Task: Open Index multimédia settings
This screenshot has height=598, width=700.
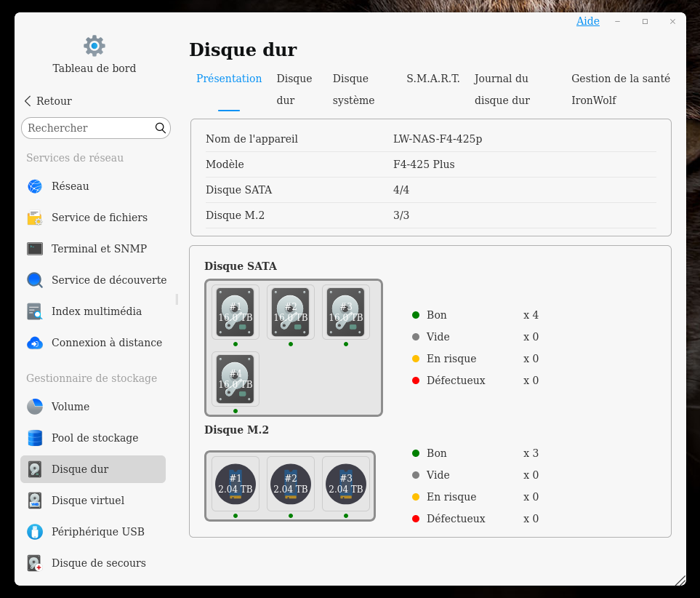Action: [96, 311]
